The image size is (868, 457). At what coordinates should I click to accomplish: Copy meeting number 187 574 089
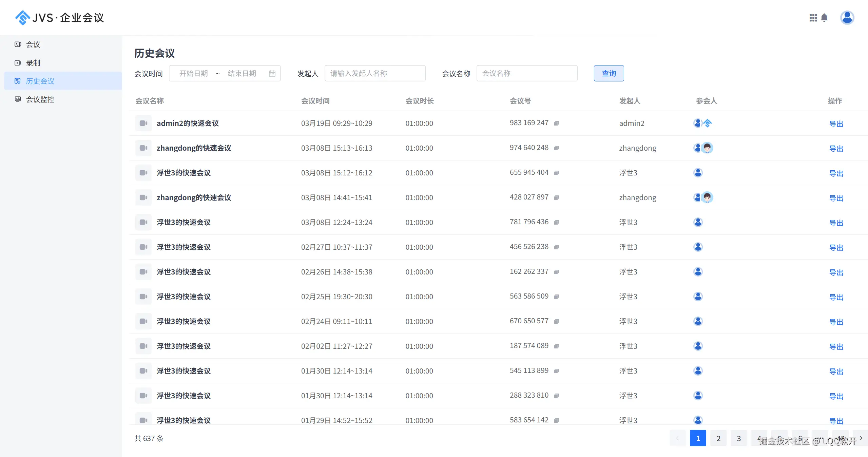click(x=556, y=346)
